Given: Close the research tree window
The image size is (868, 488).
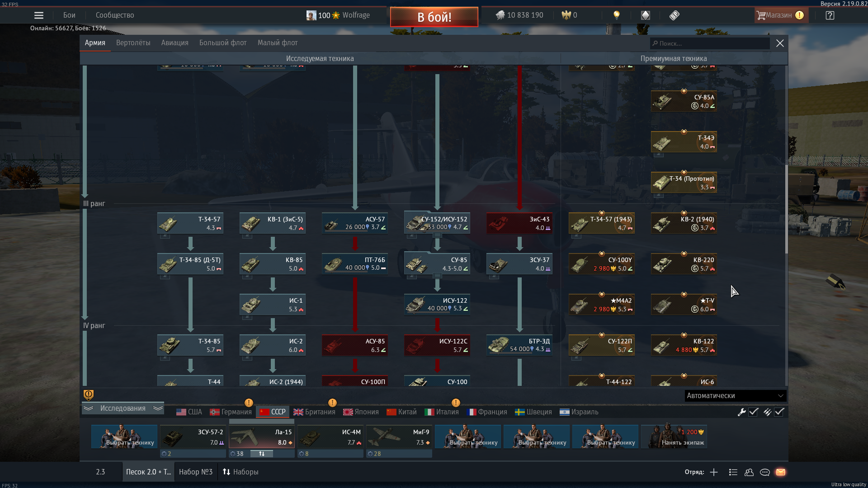Looking at the screenshot, I should coord(780,43).
